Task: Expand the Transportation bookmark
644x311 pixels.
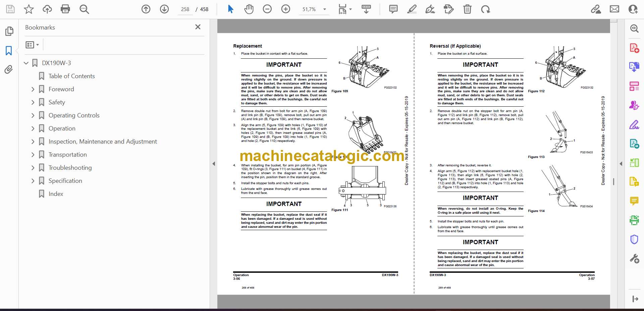Action: (33, 155)
